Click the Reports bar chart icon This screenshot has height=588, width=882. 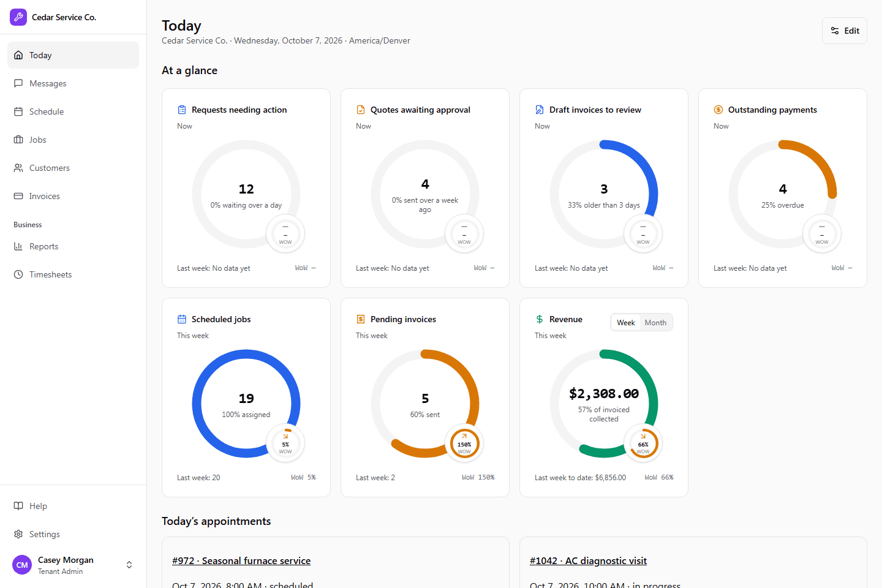click(18, 246)
